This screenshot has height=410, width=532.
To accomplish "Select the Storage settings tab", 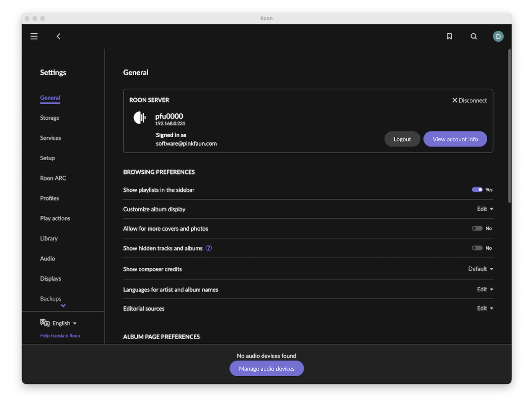I will click(50, 118).
